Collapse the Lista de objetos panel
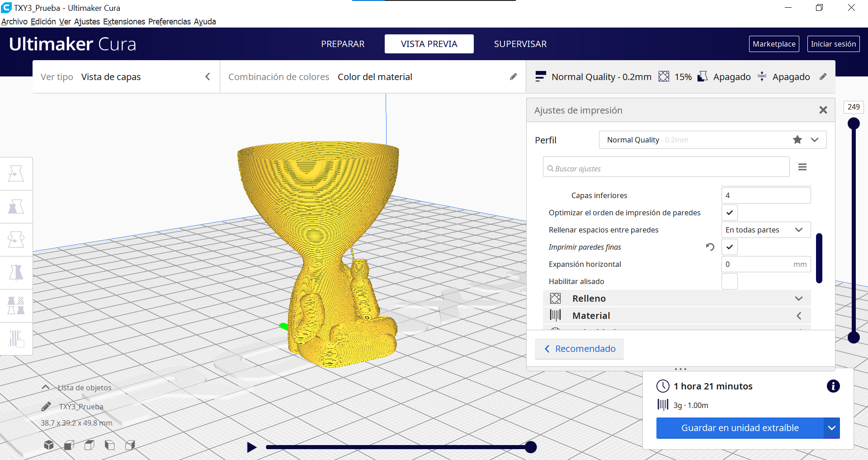Screen dimensions: 868x460 [x=46, y=387]
